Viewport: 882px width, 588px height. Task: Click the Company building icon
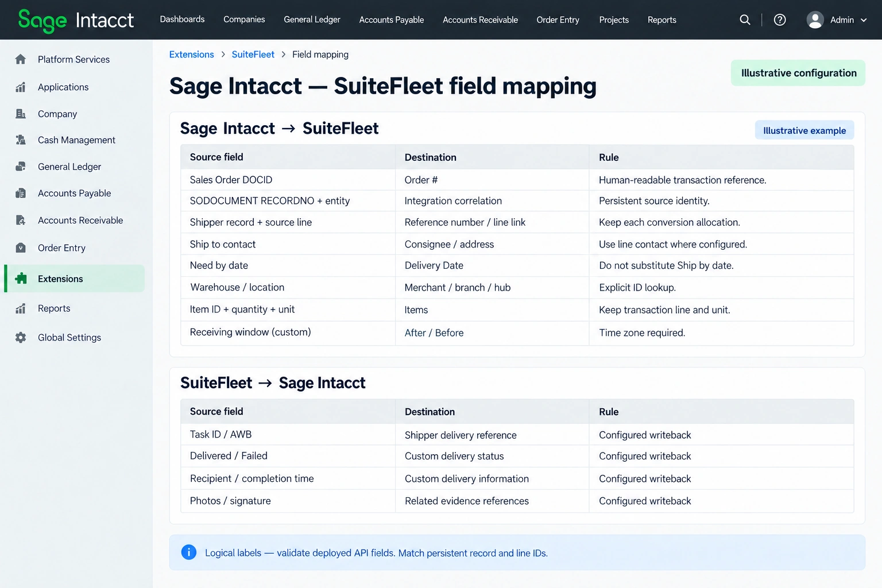[x=21, y=114]
